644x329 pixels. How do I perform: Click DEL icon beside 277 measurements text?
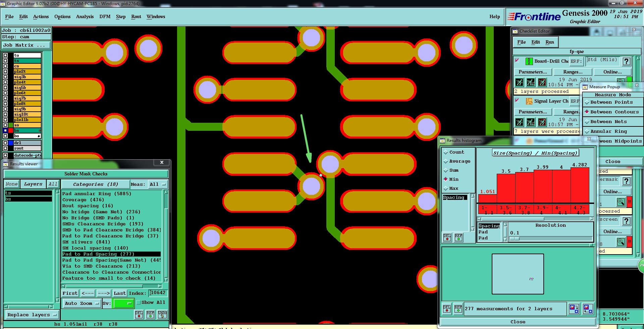pyautogui.click(x=447, y=309)
